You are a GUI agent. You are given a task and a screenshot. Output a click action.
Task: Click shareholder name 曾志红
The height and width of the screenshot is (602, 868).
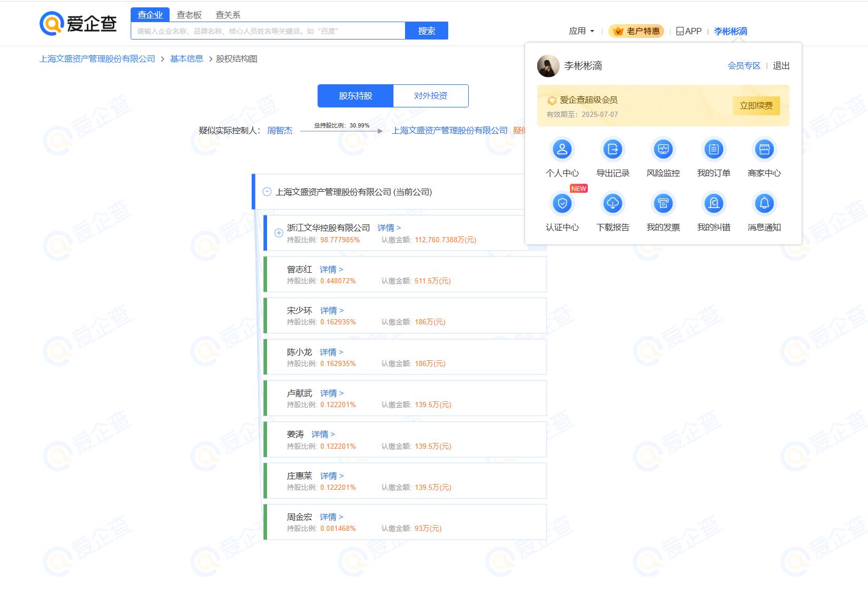tap(300, 270)
